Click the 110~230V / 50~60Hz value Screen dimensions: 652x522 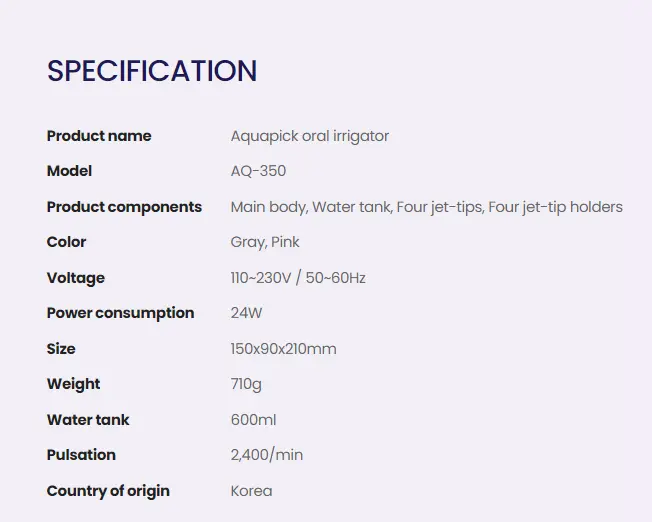298,278
